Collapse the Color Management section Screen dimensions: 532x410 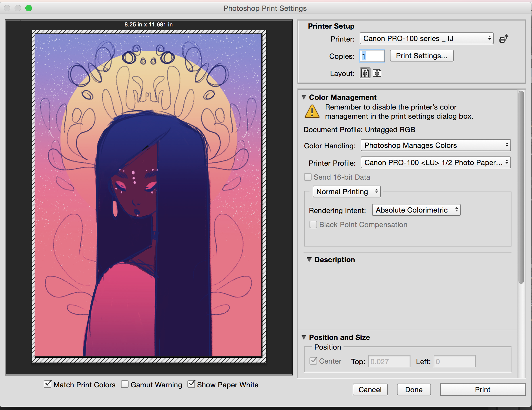304,97
